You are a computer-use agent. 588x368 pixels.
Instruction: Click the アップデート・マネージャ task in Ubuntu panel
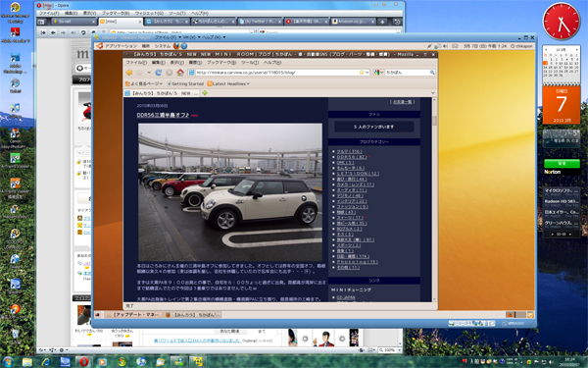132,315
